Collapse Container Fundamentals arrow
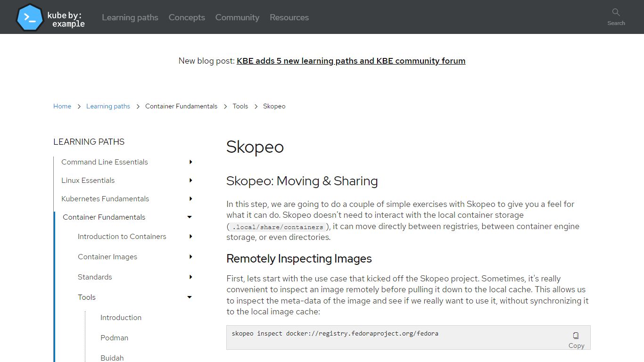Screen dimensions: 644x362 click(190, 217)
